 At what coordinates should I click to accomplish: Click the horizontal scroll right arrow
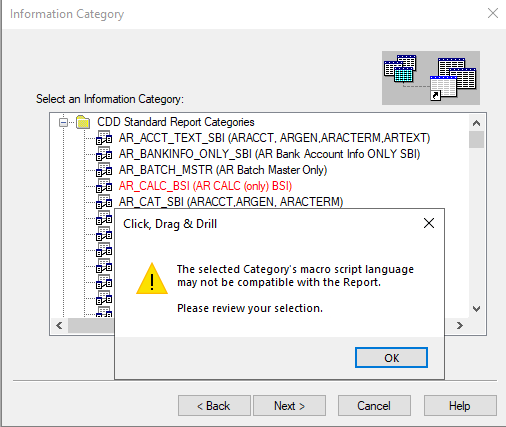pyautogui.click(x=460, y=325)
